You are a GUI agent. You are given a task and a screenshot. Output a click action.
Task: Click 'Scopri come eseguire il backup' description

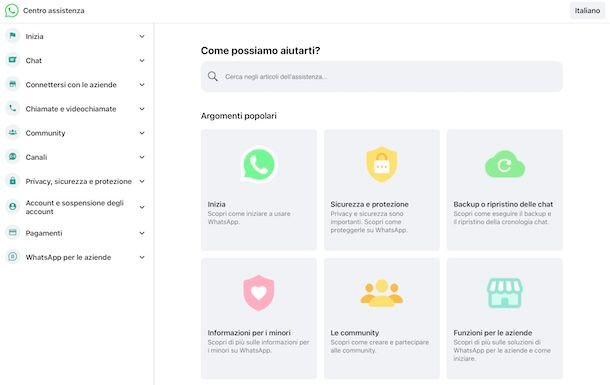coord(502,218)
